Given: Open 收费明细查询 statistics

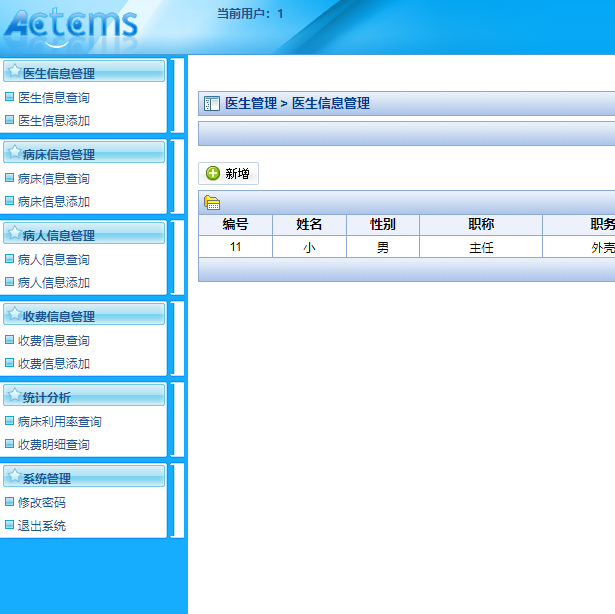Looking at the screenshot, I should 54,445.
